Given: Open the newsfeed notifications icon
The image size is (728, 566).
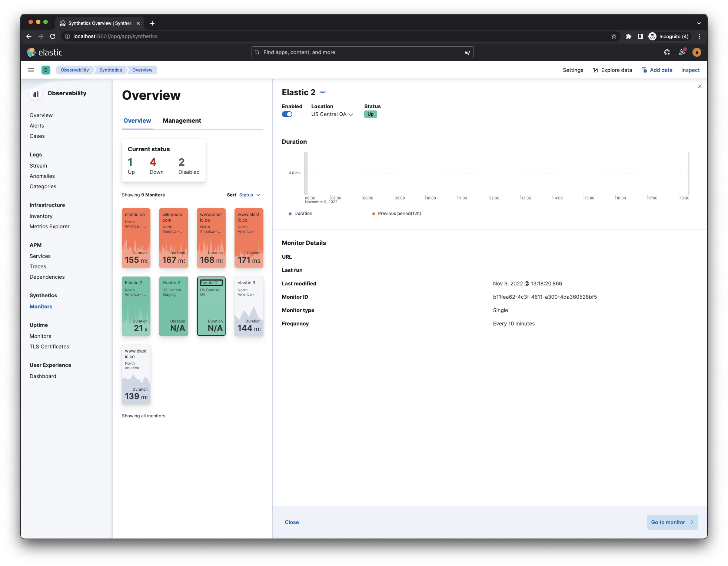Looking at the screenshot, I should (x=682, y=52).
